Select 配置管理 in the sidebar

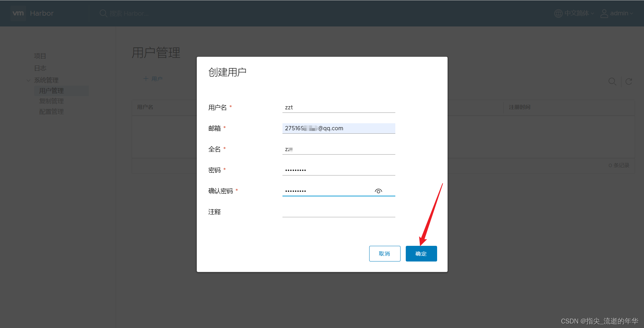(x=52, y=112)
